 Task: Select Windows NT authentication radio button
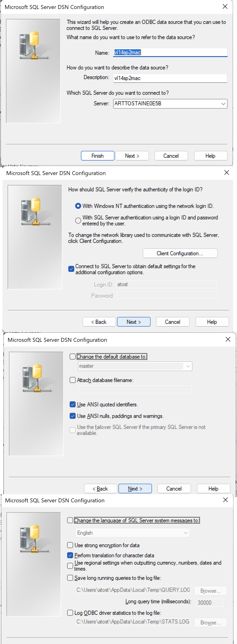78,206
